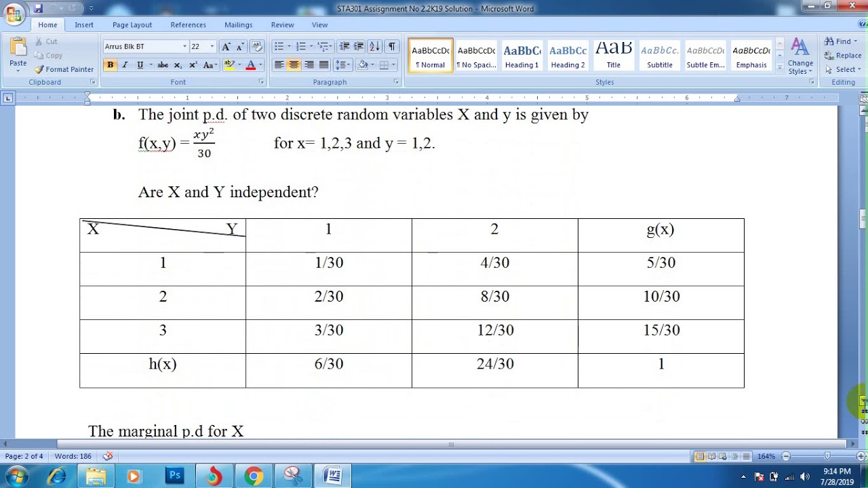Click the Format Painter tool
Screen dimensions: 868x488
click(64, 69)
